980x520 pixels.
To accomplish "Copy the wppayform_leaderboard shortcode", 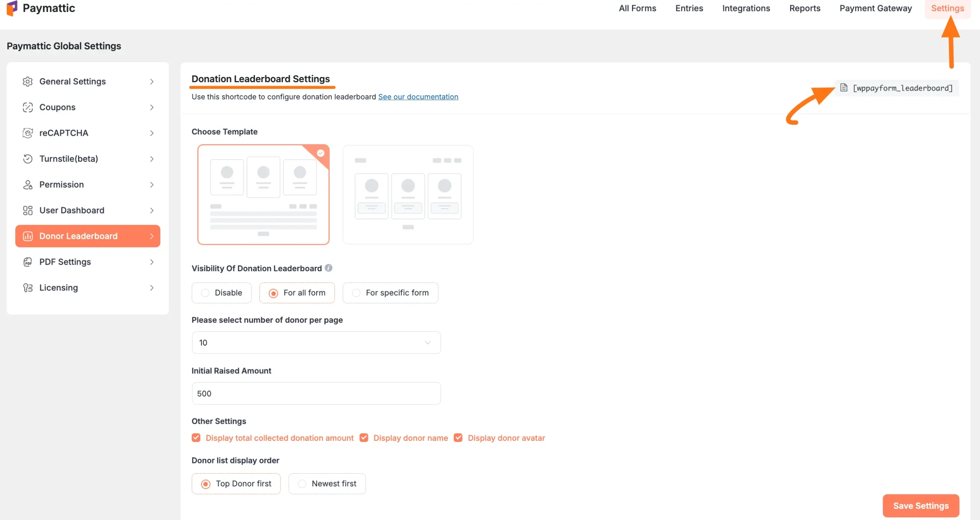I will pyautogui.click(x=897, y=88).
